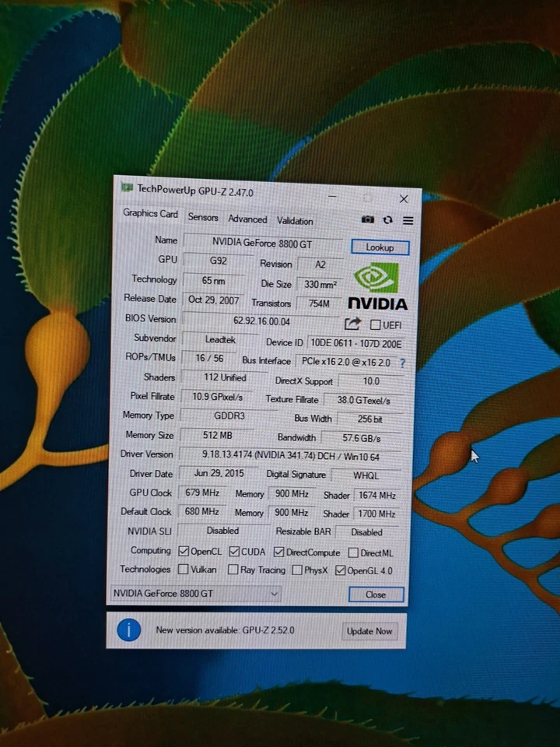Switch to the Advanced tab

[x=247, y=219]
